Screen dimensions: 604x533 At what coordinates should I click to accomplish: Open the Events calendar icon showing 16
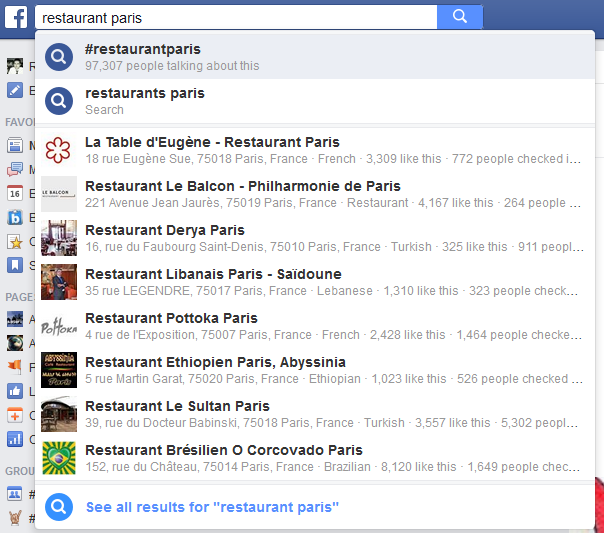(x=15, y=193)
